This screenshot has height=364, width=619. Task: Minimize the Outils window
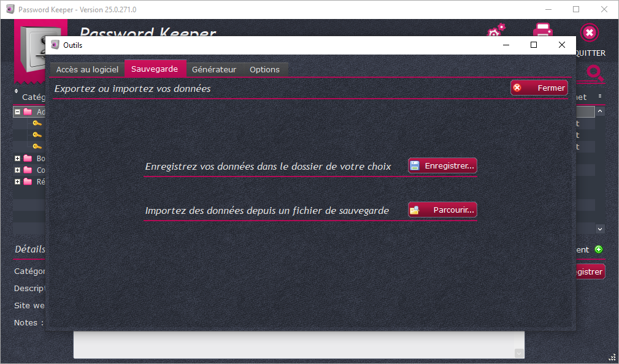pos(506,45)
